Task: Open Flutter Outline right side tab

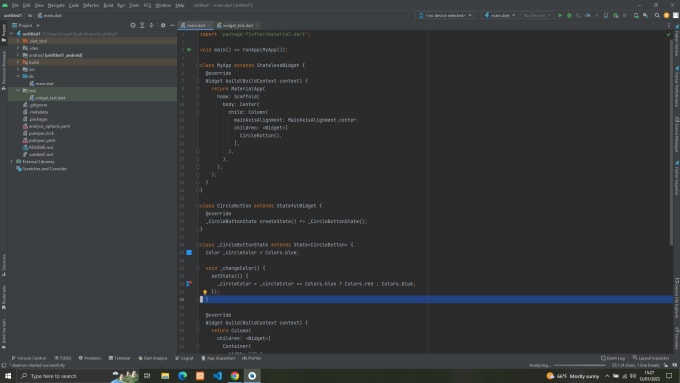Action: 677,41
